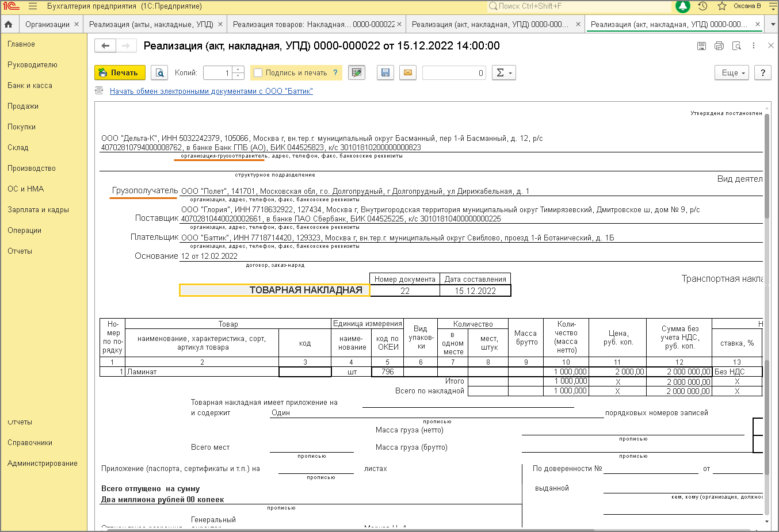Open print preview next to Печать

[x=159, y=73]
